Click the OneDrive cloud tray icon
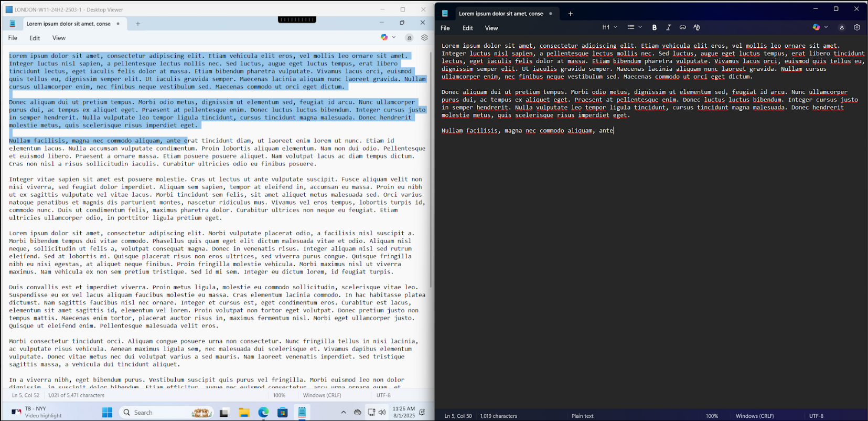This screenshot has width=868, height=421. (358, 413)
